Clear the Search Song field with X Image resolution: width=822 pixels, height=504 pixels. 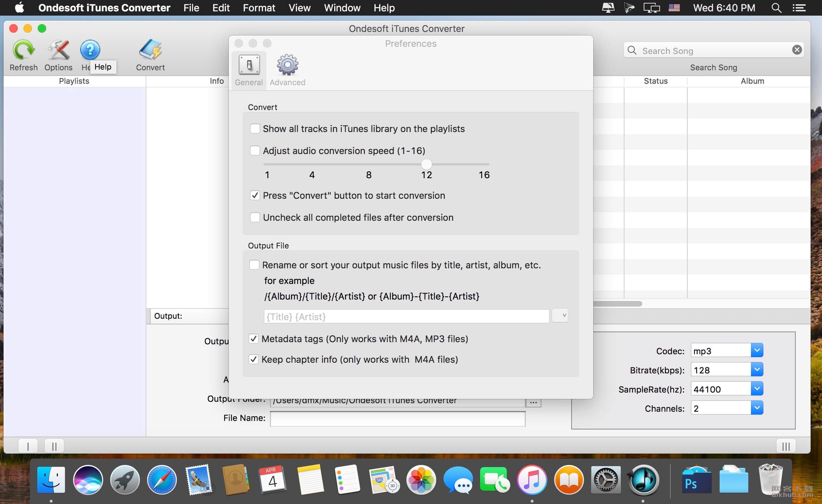[x=797, y=50]
